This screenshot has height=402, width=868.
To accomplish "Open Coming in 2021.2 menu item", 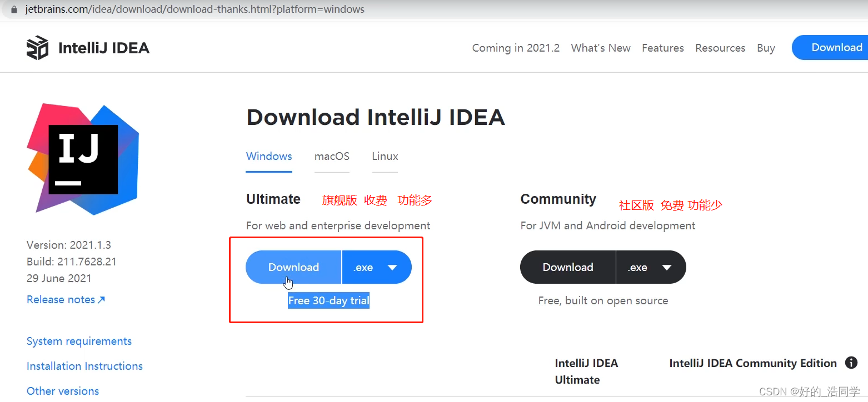I will (x=516, y=48).
